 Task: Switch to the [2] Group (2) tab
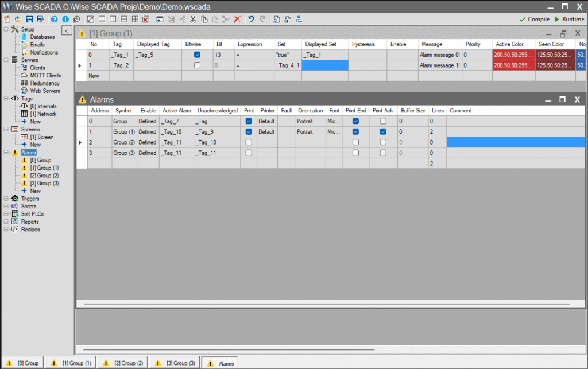pyautogui.click(x=123, y=363)
